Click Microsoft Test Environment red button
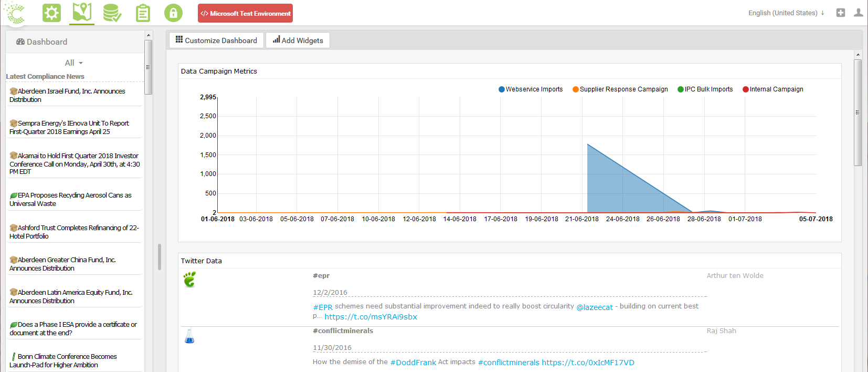 [x=245, y=13]
